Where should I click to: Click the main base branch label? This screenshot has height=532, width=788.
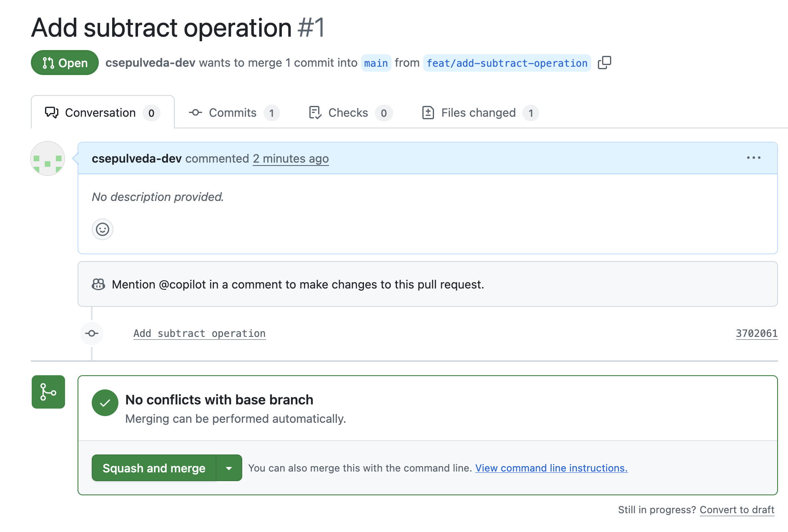coord(376,63)
